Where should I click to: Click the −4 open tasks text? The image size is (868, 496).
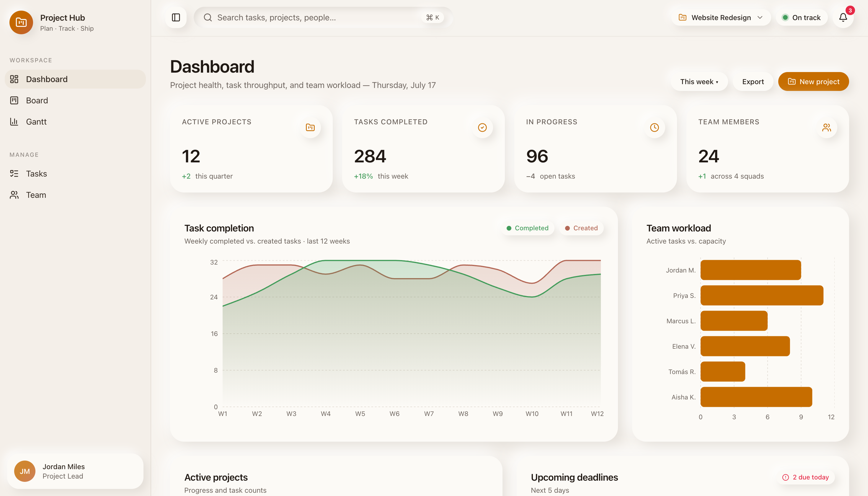pos(551,176)
